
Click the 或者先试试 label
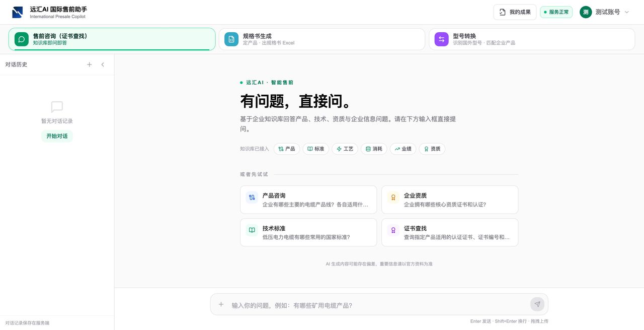[254, 174]
